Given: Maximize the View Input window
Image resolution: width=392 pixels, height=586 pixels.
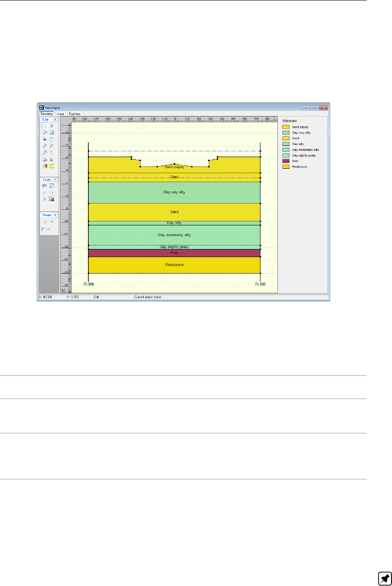Looking at the screenshot, I should [314, 108].
